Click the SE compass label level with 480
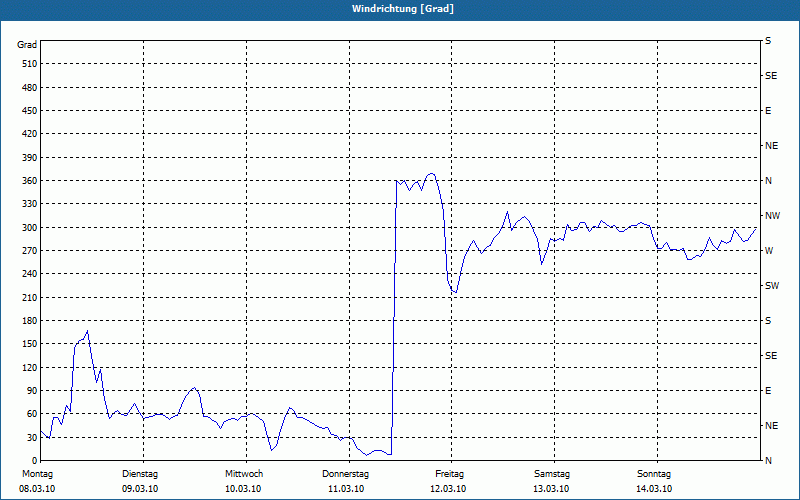The height and width of the screenshot is (500, 800). [771, 76]
